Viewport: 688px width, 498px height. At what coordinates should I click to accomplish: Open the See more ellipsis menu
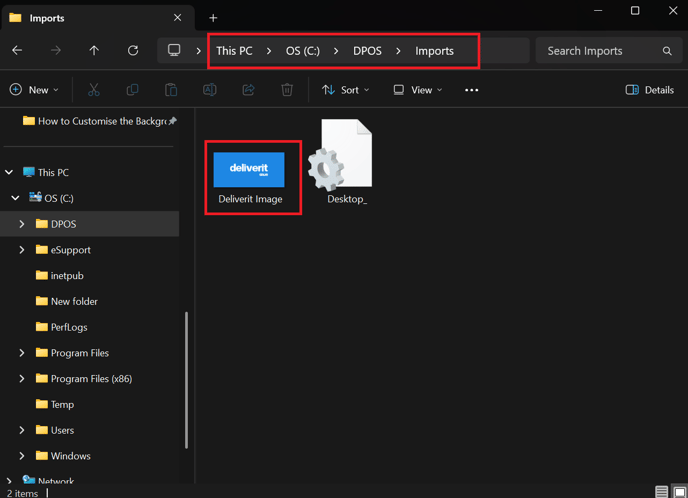[x=471, y=90]
